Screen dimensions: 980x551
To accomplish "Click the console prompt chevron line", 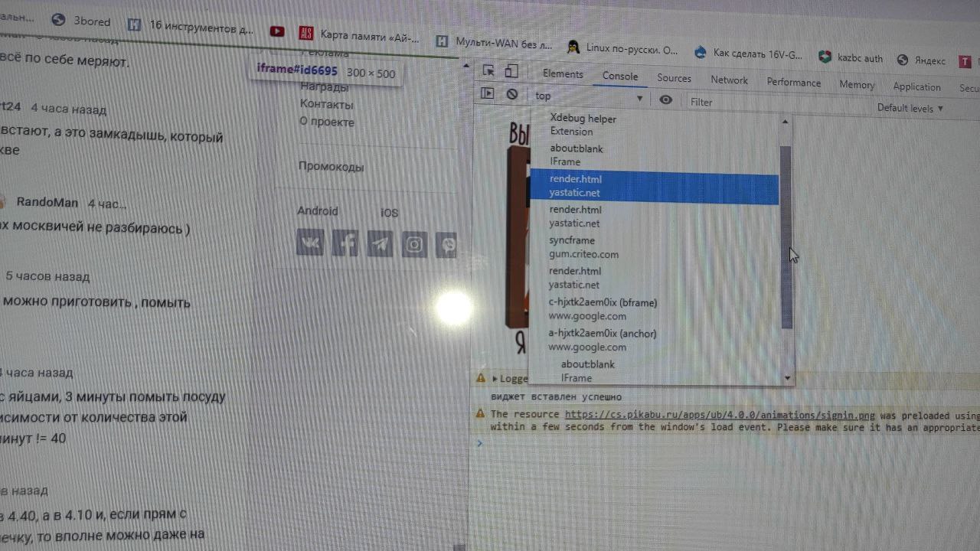I will click(x=480, y=442).
